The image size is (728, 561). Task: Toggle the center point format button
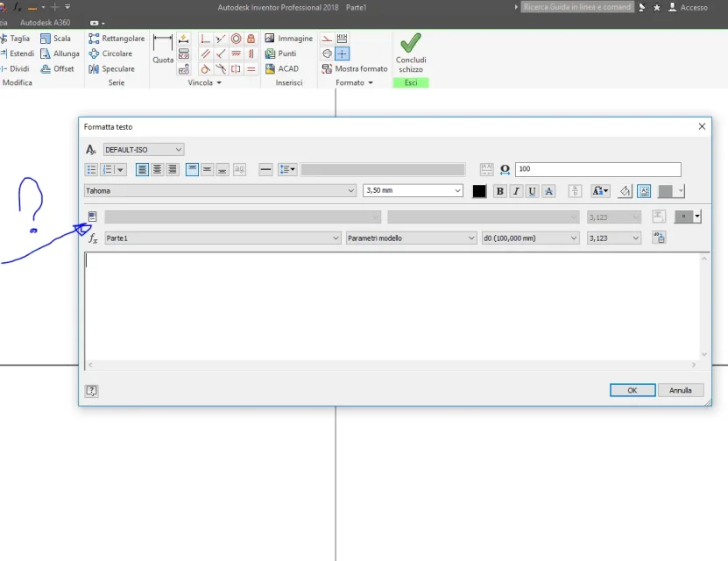pyautogui.click(x=343, y=53)
